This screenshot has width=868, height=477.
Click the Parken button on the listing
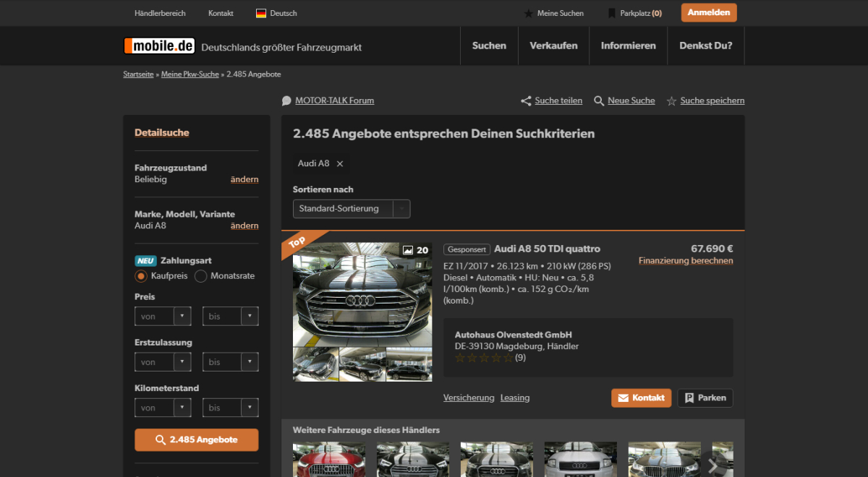(x=705, y=398)
